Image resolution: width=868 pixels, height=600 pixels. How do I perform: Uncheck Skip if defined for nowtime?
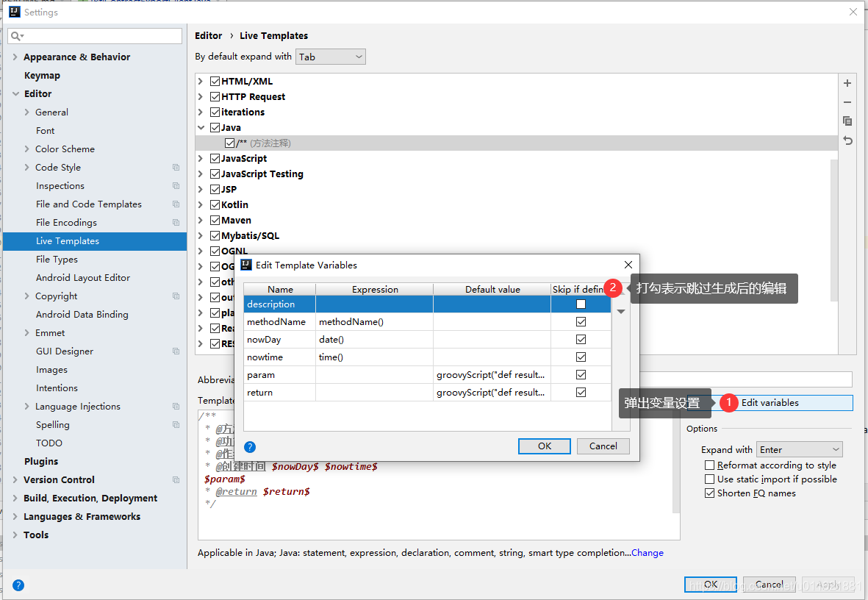click(581, 357)
